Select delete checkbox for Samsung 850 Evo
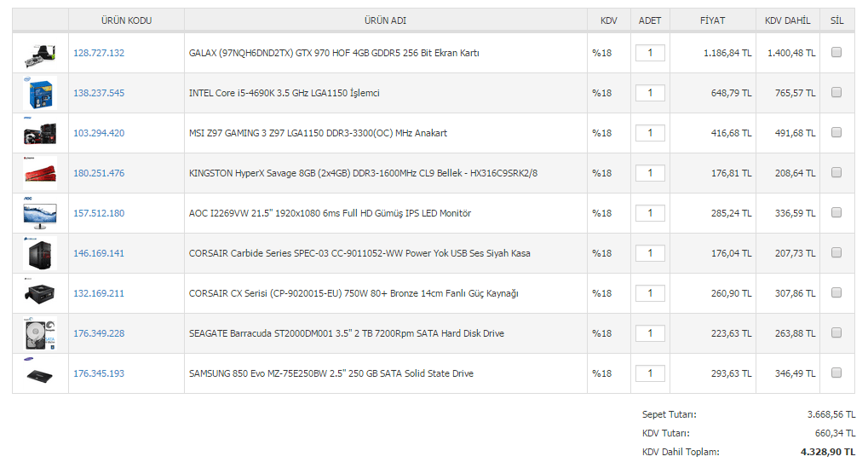The image size is (868, 468). [836, 373]
